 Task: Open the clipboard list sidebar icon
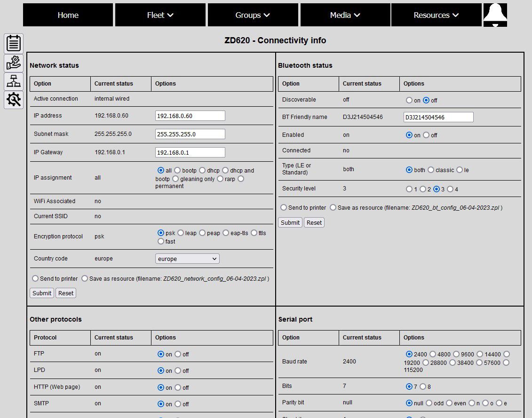14,43
